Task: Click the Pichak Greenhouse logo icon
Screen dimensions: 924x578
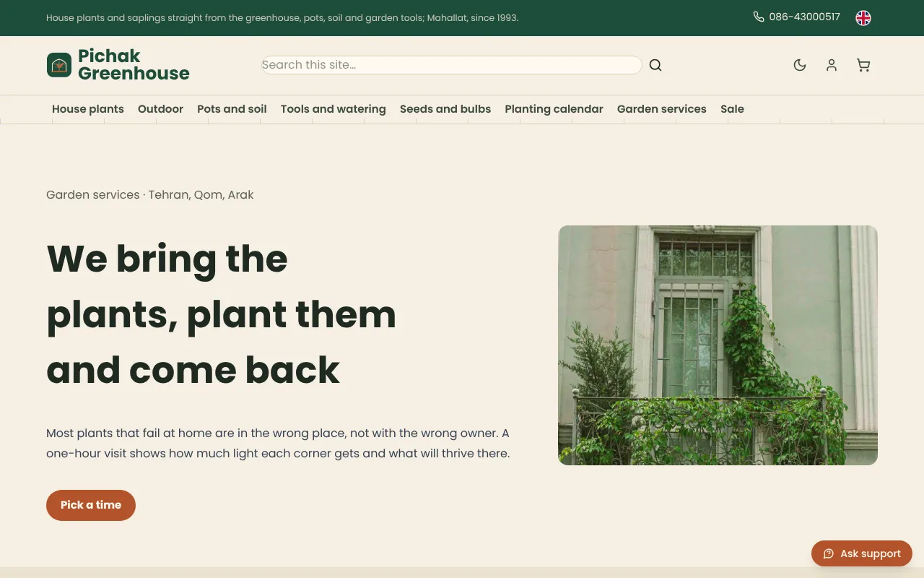Action: pos(59,65)
